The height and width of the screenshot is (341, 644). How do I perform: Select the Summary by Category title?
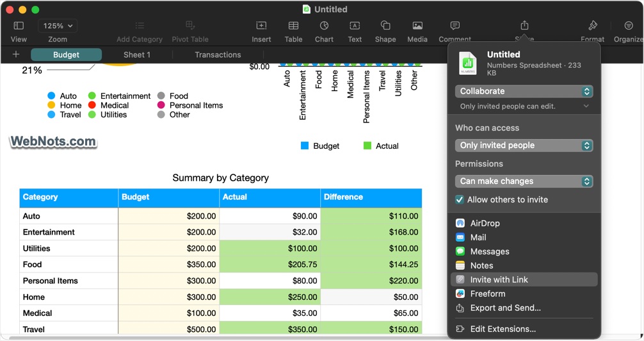[x=221, y=178]
